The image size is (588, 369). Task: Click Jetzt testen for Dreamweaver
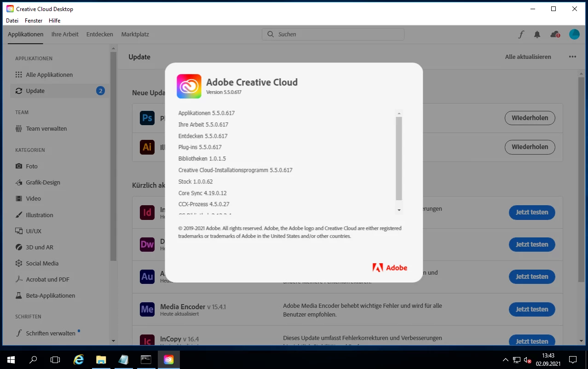(x=532, y=244)
